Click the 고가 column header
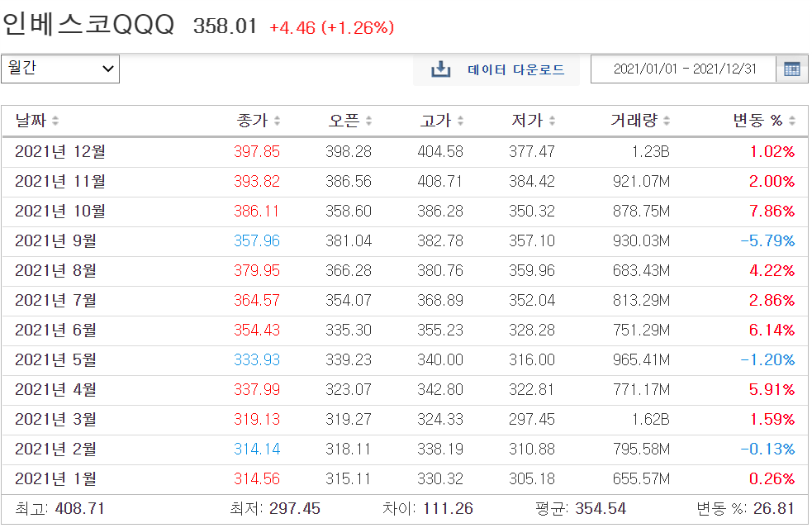812x528 pixels. pos(435,121)
